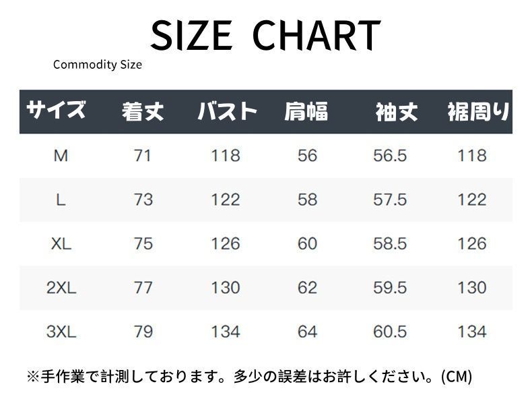Click the measurement disclaimer note text

(x=249, y=376)
